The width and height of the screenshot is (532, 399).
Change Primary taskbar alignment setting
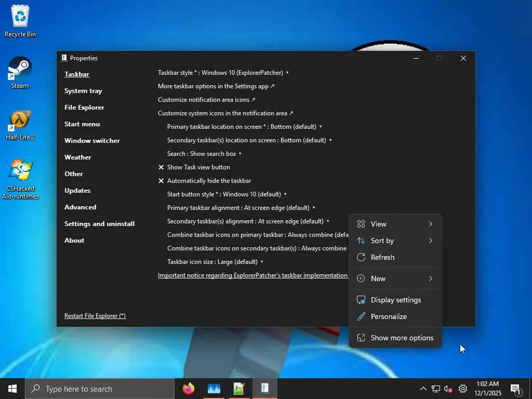(241, 208)
